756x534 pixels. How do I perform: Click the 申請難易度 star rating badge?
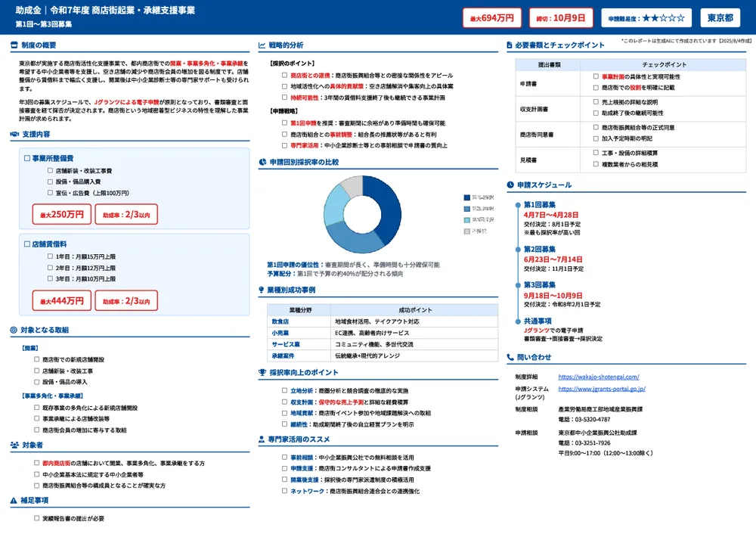[x=646, y=18]
